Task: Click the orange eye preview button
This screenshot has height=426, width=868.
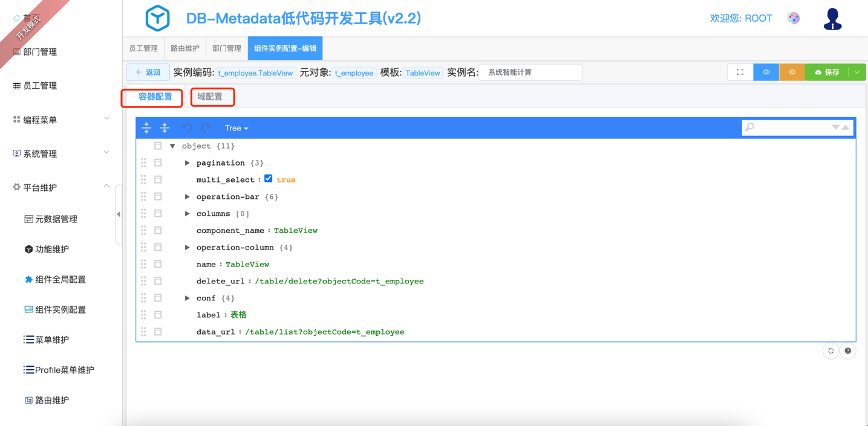Action: 792,73
